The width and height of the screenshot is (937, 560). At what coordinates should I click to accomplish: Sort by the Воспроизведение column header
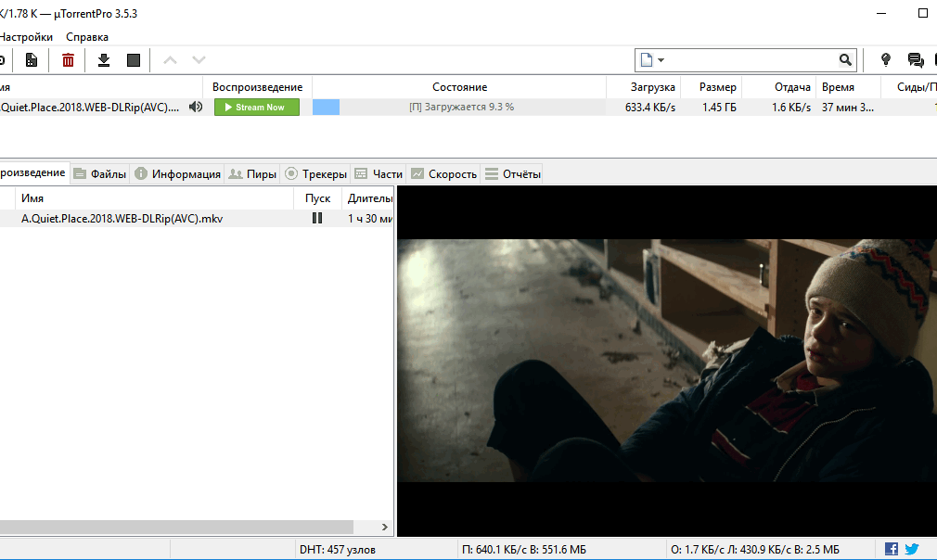pos(258,87)
